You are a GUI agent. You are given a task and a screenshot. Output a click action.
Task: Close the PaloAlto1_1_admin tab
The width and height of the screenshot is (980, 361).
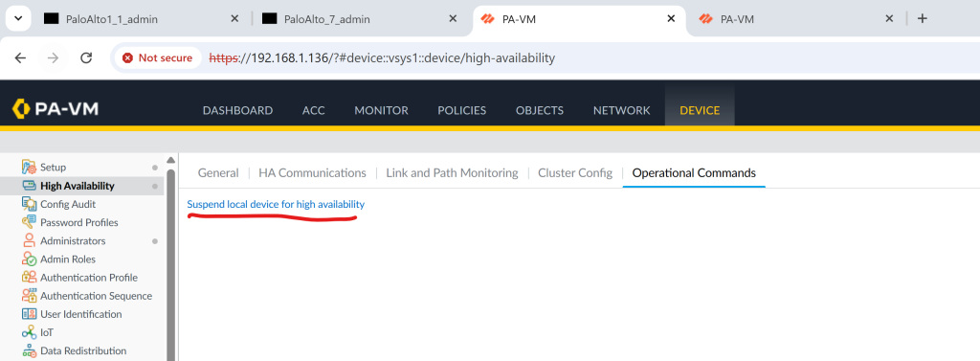tap(234, 19)
